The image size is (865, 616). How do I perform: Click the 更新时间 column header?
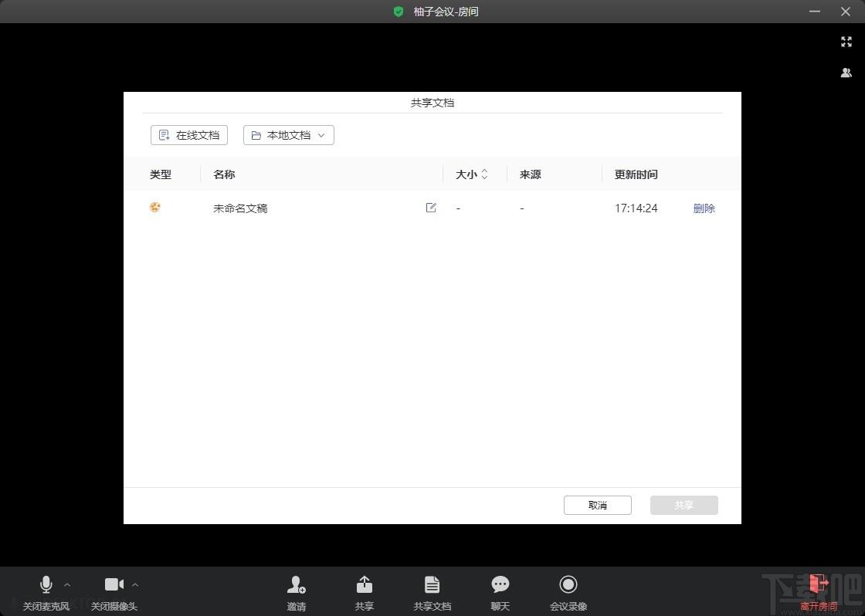pyautogui.click(x=636, y=174)
